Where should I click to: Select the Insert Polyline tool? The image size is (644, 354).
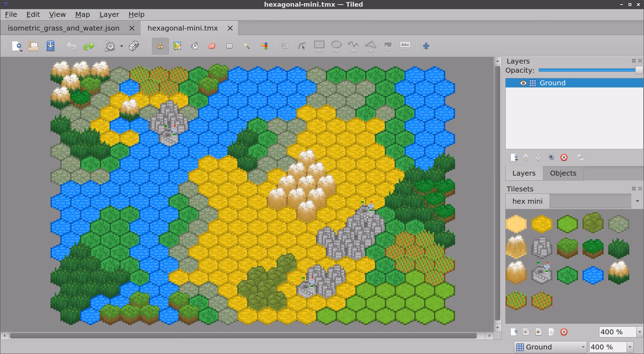(353, 45)
